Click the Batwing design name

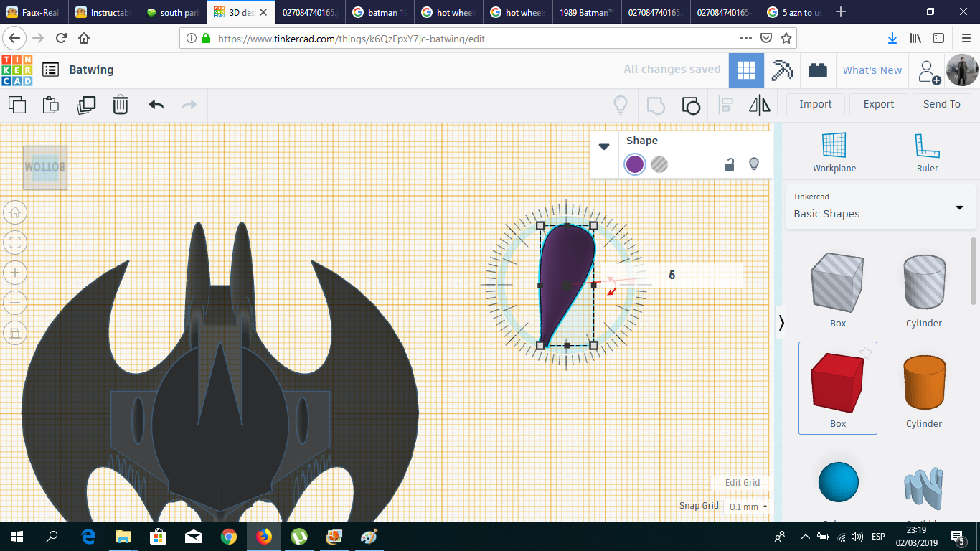(91, 70)
